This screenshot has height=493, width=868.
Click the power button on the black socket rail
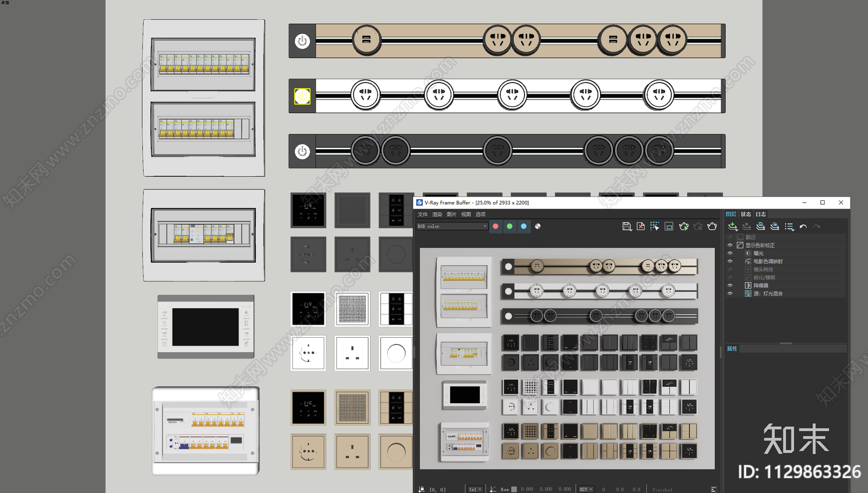[x=302, y=151]
